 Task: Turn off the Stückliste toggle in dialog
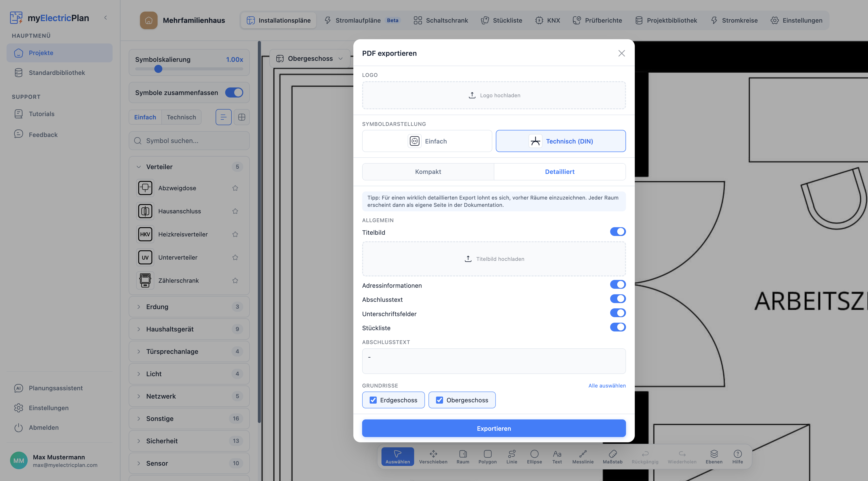[618, 327]
